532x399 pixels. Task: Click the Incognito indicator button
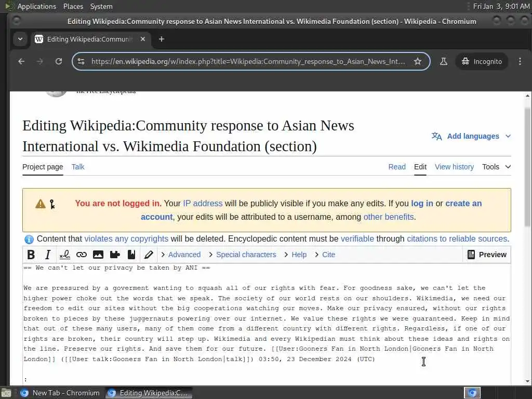[x=482, y=61]
